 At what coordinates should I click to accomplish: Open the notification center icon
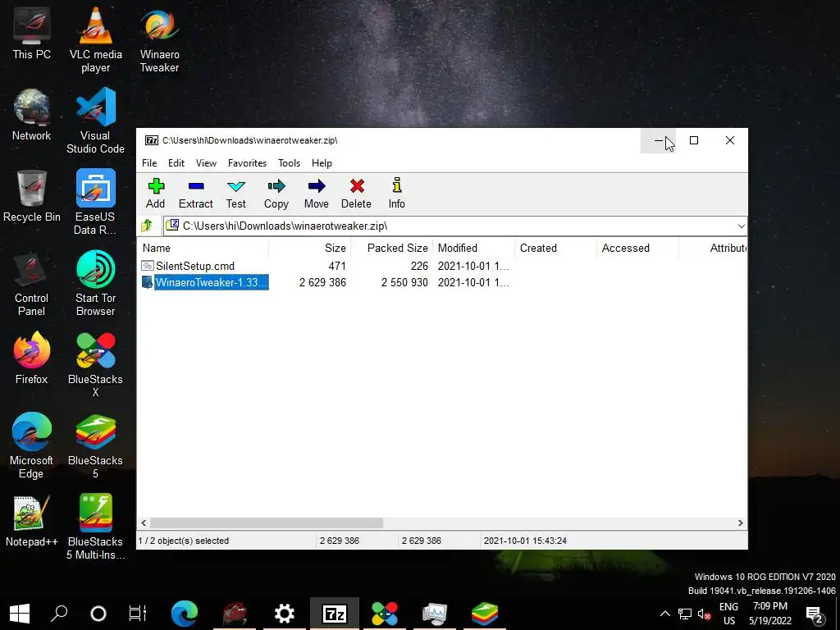(815, 614)
